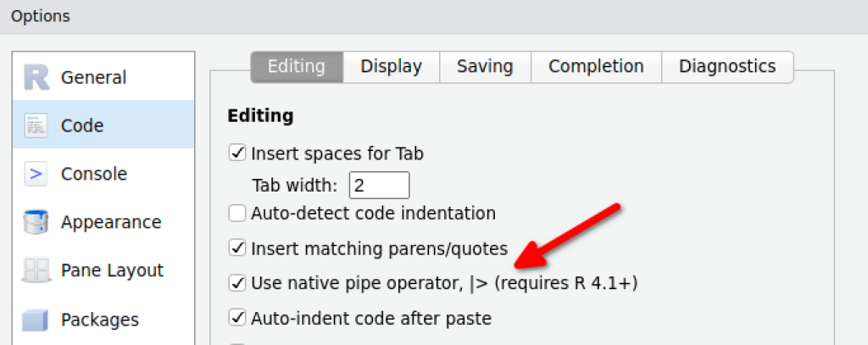Click the General R logo icon
The width and height of the screenshot is (868, 345).
coord(37,77)
